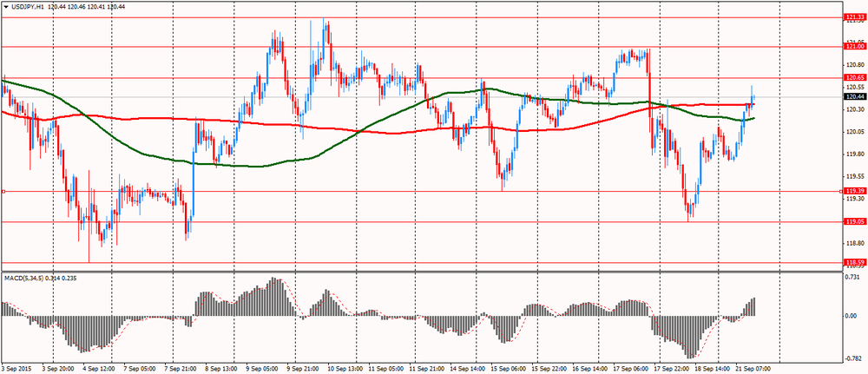The width and height of the screenshot is (868, 374).
Task: Click the 4 Sep 12:00 time label
Action: tap(99, 369)
